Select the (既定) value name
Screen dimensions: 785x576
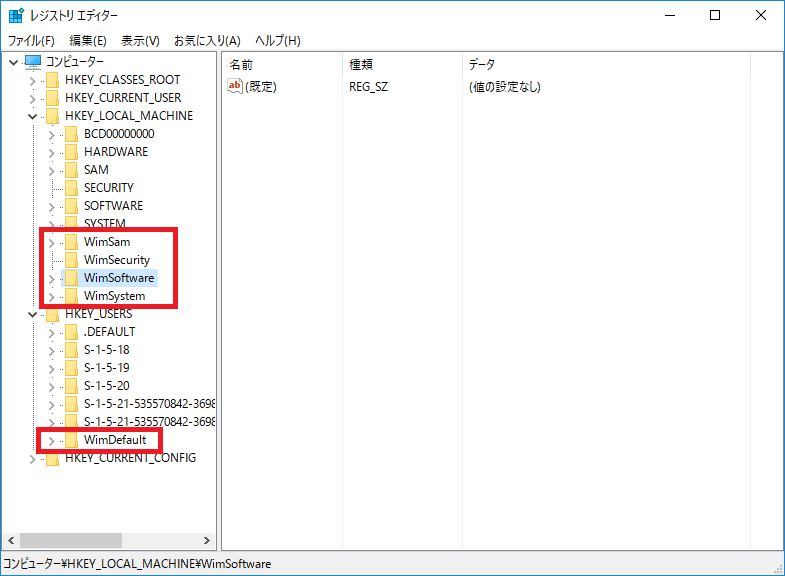[261, 87]
